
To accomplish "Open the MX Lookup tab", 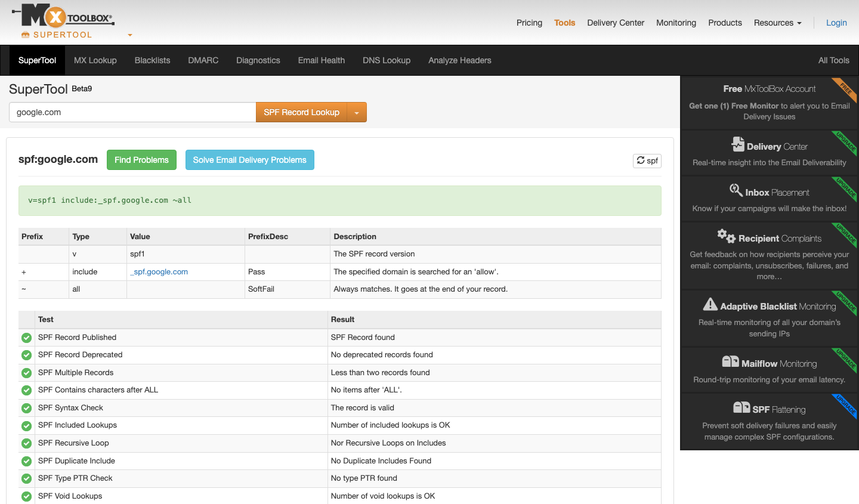I will pyautogui.click(x=95, y=60).
